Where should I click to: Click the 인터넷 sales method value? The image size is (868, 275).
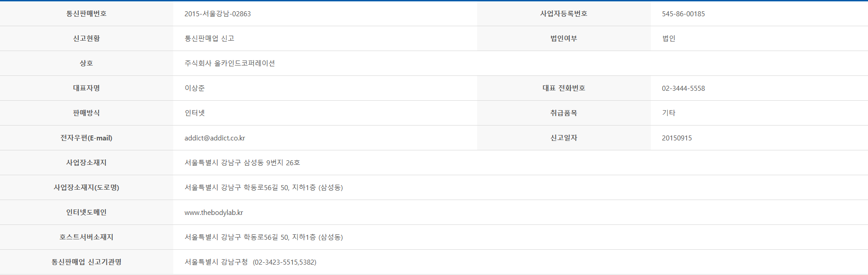point(194,113)
